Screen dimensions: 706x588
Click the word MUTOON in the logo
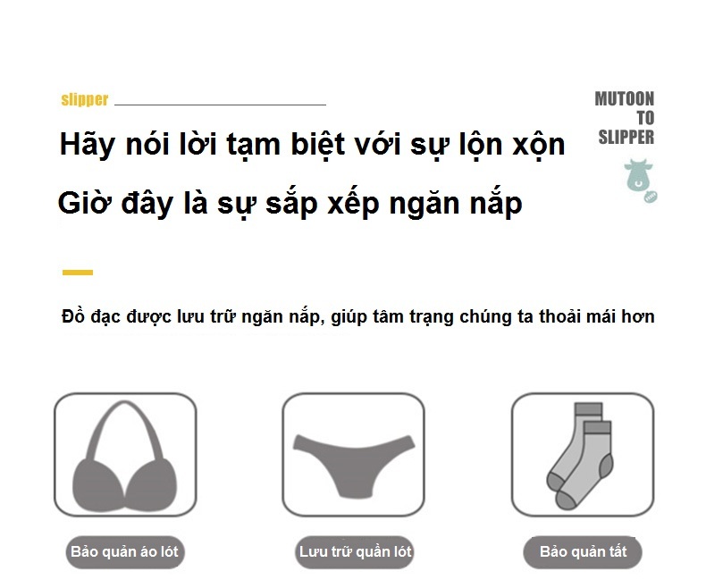pos(625,99)
